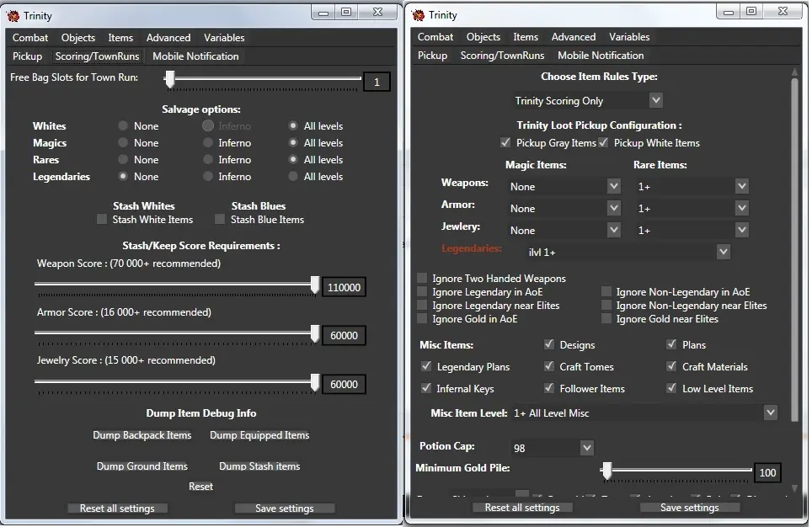Viewport: 812px width, 527px height.
Task: Open the Combat tab in left window
Action: pyautogui.click(x=30, y=38)
